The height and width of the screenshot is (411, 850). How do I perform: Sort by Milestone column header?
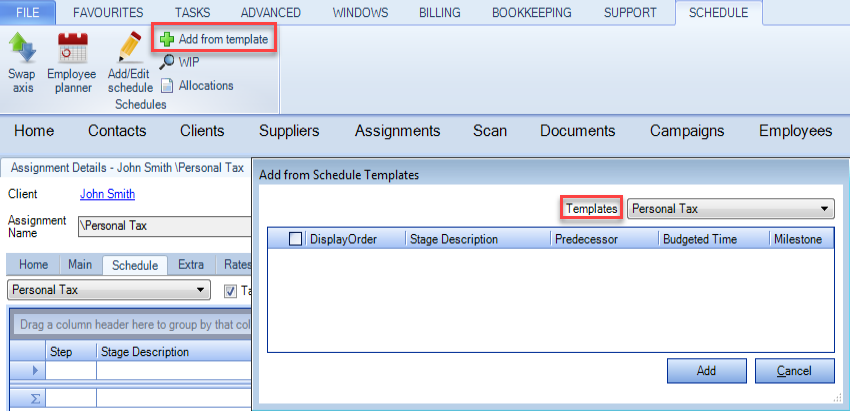pos(801,239)
